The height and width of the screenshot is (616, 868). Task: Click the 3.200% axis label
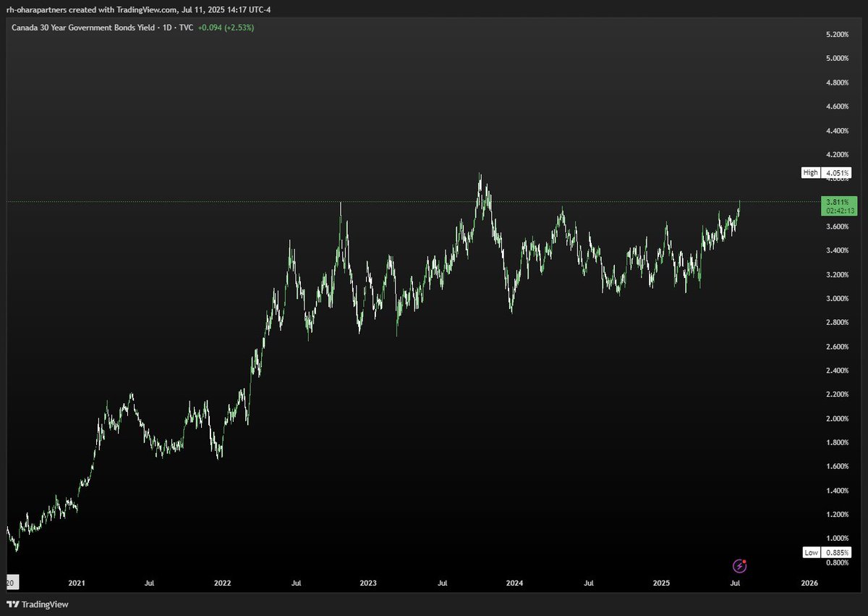point(837,275)
